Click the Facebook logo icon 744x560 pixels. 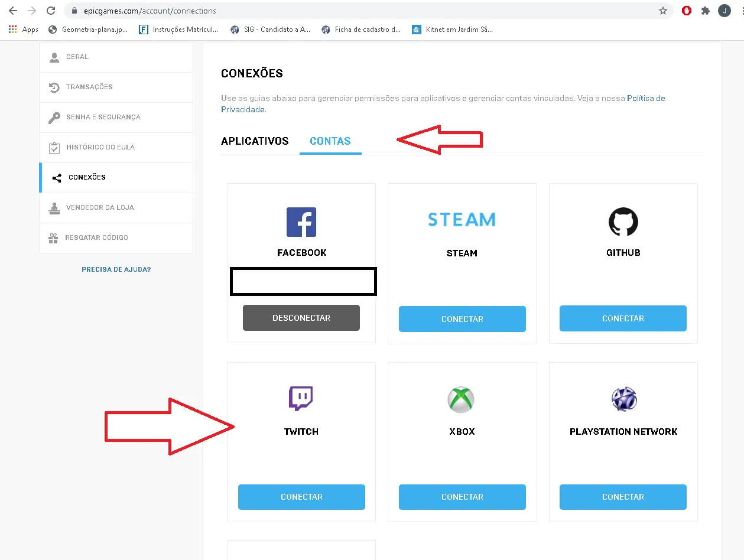click(301, 222)
